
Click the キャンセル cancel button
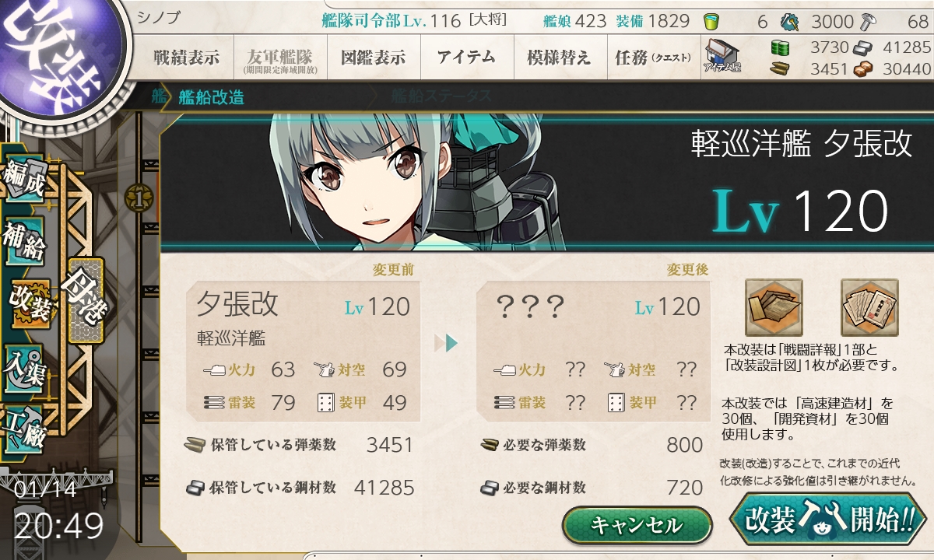[x=637, y=525]
